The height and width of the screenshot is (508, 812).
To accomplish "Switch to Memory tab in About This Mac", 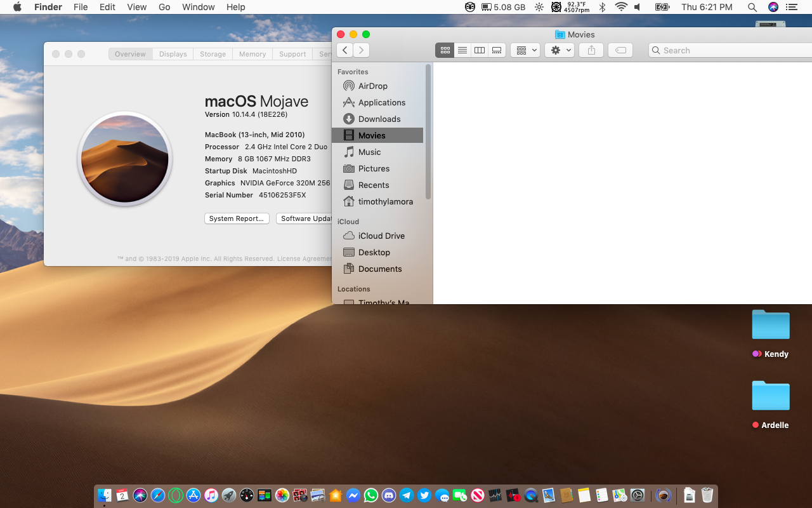I will 252,54.
